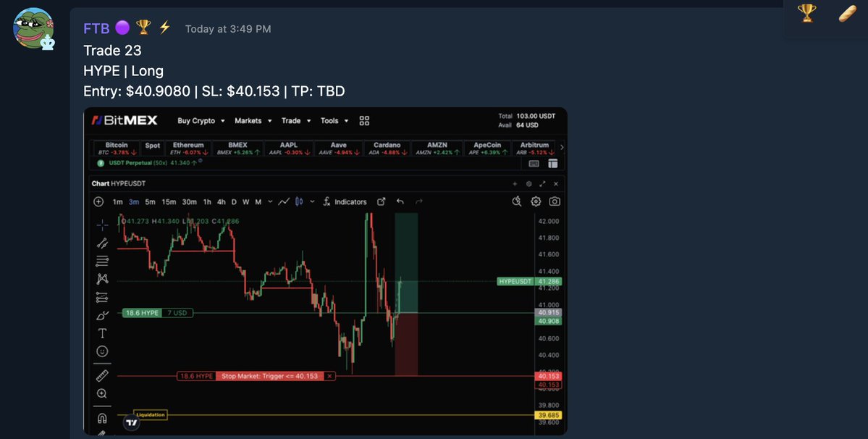The image size is (868, 439).
Task: Open chart settings gear icon
Action: coord(536,201)
